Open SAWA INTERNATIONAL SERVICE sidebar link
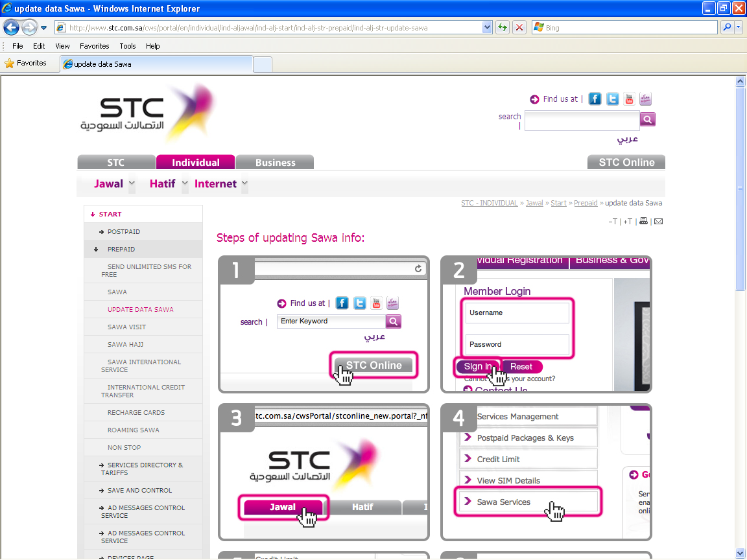This screenshot has height=560, width=747. pyautogui.click(x=143, y=366)
